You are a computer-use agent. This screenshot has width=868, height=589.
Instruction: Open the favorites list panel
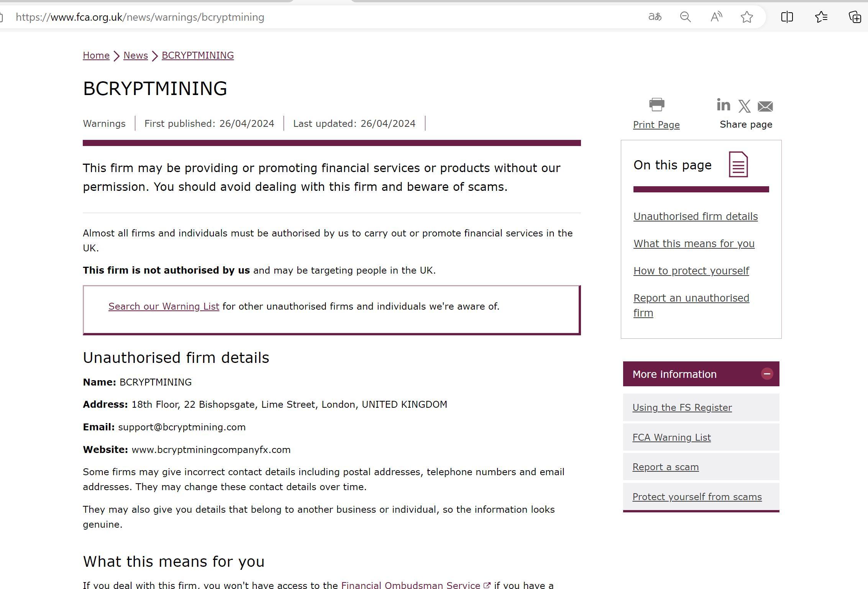[x=821, y=17]
